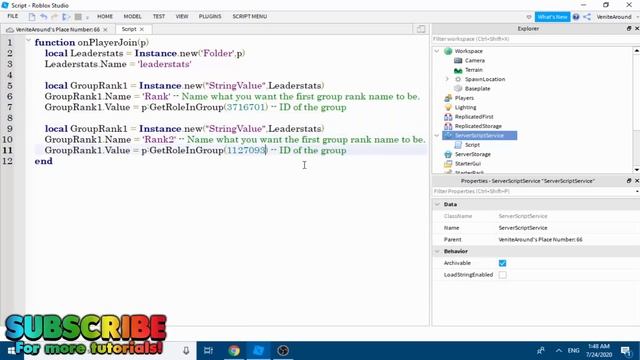
Task: Close the Explorer panel
Action: click(637, 29)
